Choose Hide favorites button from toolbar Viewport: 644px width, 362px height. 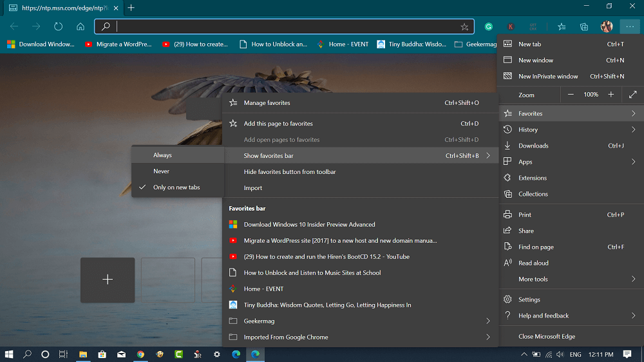(x=361, y=172)
